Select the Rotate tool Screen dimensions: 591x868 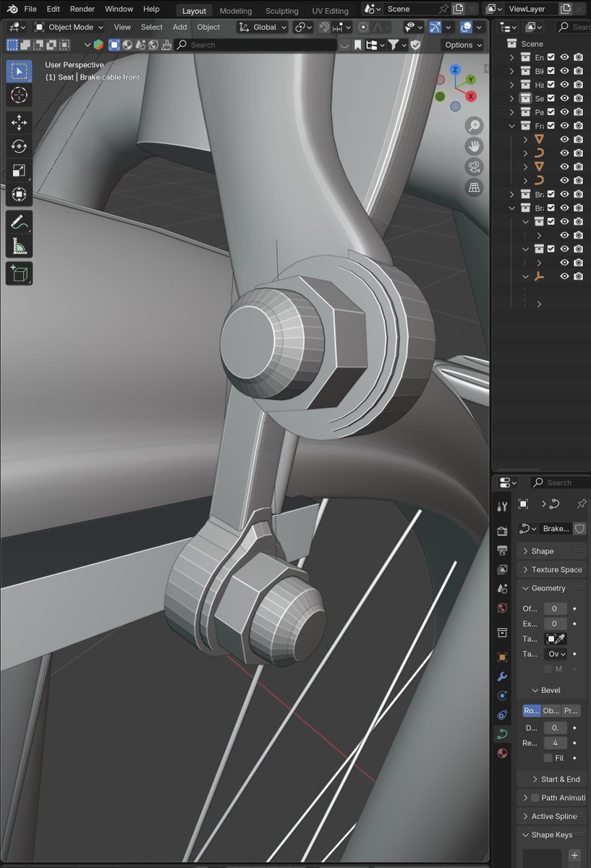click(x=20, y=147)
